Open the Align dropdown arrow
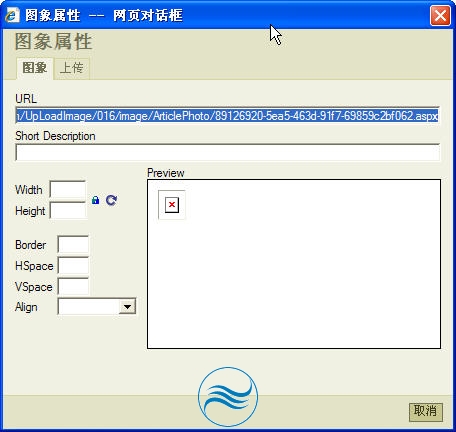Screen dimensions: 456x432 point(127,306)
